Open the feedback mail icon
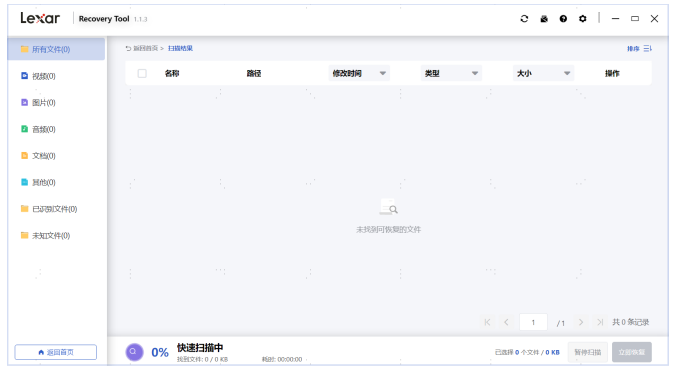 (x=544, y=19)
